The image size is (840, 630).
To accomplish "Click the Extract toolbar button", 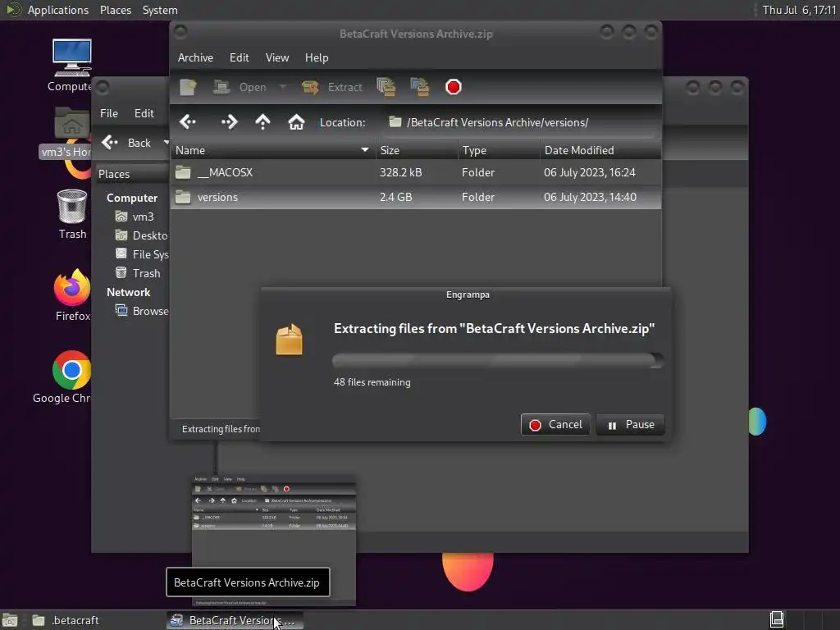I will (332, 87).
